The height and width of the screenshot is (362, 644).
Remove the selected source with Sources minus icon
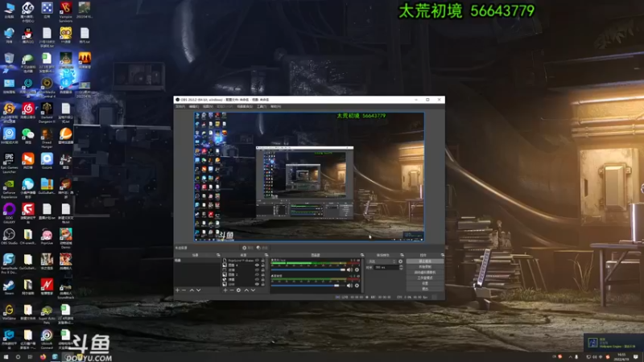tap(232, 290)
